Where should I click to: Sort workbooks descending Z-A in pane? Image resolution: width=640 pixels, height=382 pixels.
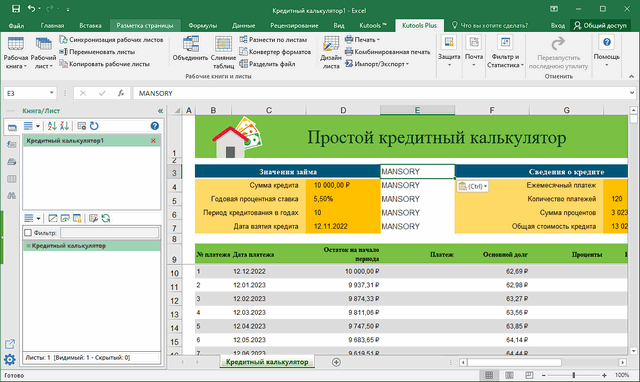(x=64, y=126)
